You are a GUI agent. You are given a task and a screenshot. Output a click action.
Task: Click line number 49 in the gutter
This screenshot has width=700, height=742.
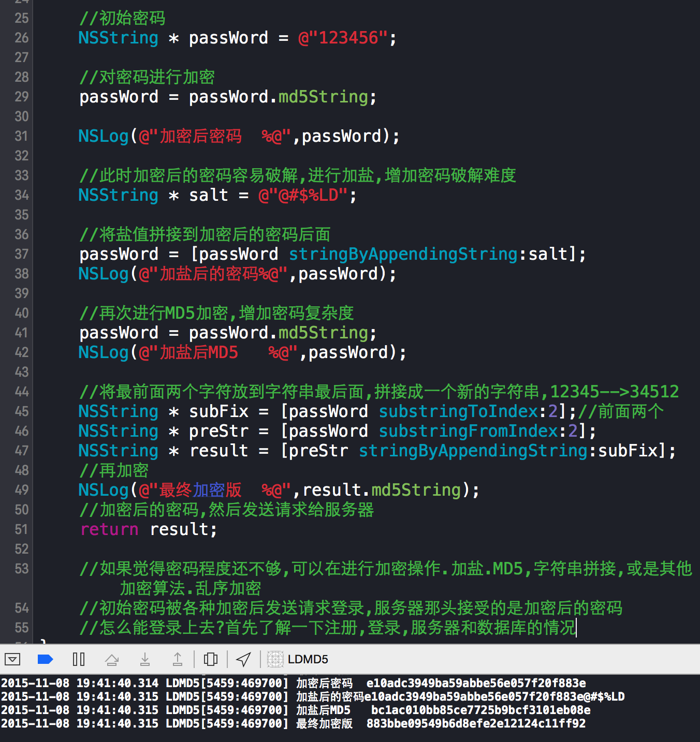[x=22, y=490]
